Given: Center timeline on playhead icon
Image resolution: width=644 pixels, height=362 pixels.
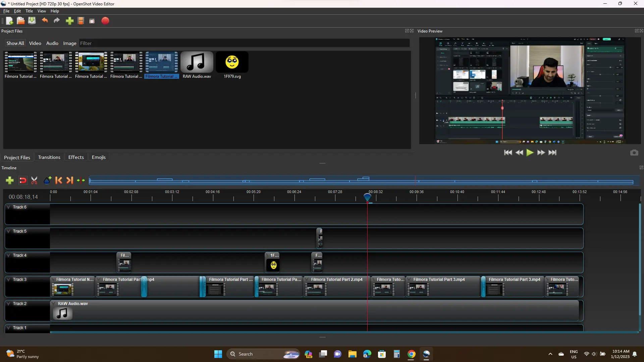Looking at the screenshot, I should tap(81, 181).
